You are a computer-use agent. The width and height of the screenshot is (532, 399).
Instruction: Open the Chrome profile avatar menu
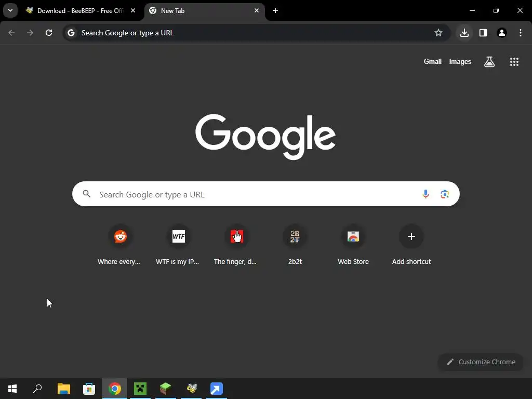click(502, 33)
